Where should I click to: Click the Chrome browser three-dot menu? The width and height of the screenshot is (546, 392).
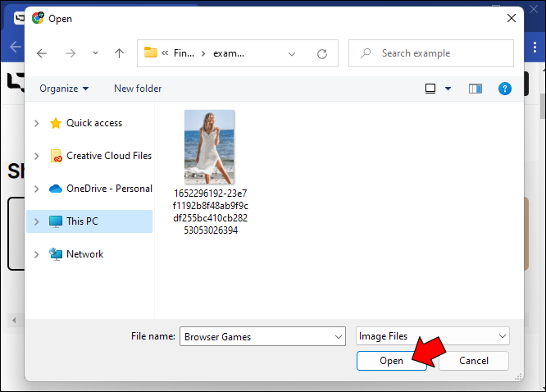point(535,47)
